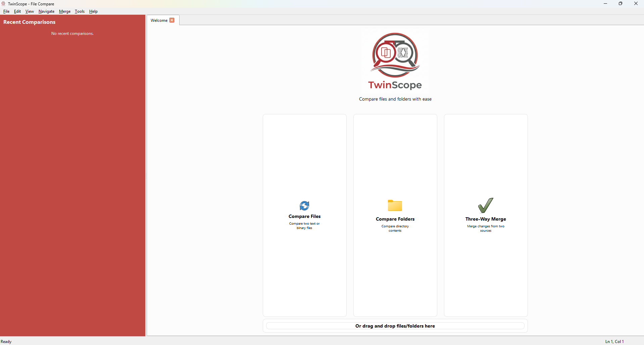Open the View menu
644x345 pixels.
pyautogui.click(x=30, y=11)
